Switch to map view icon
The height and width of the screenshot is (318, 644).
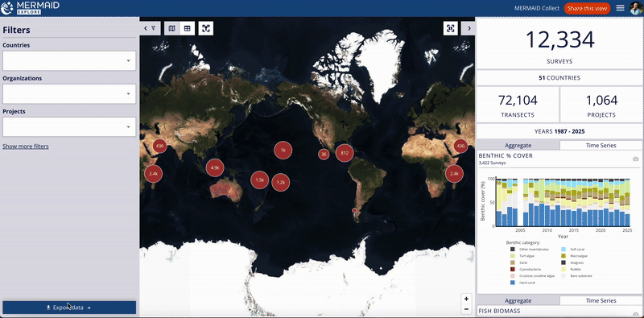[x=171, y=28]
